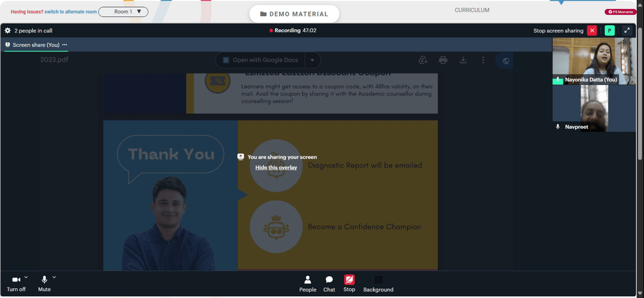This screenshot has height=298, width=644.
Task: Click print icon in PDF viewer
Action: [443, 61]
